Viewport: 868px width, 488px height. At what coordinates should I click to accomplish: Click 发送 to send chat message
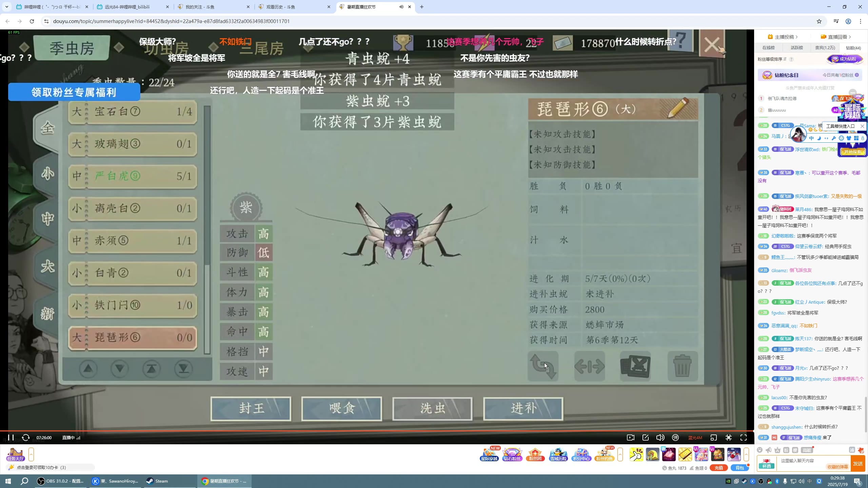click(858, 464)
